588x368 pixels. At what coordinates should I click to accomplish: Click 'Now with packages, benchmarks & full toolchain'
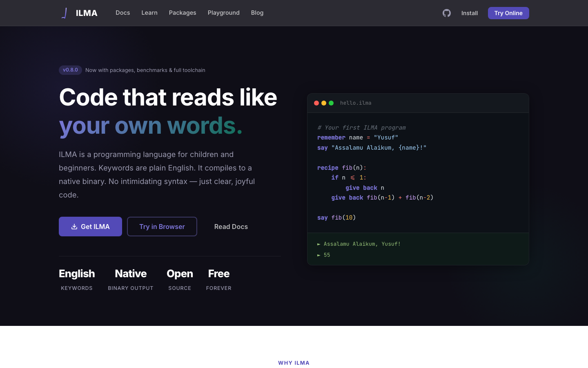point(145,70)
